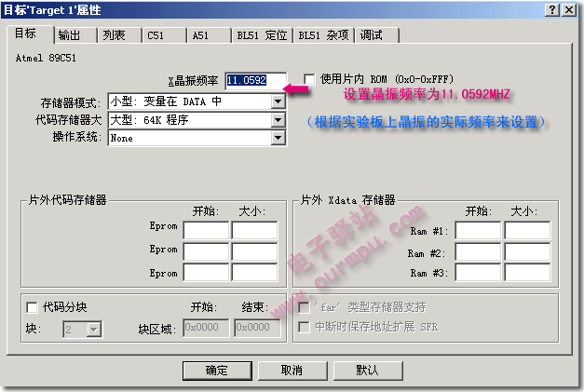The width and height of the screenshot is (584, 392).
Task: Click the Ram #1 大小 field
Action: pyautogui.click(x=527, y=231)
